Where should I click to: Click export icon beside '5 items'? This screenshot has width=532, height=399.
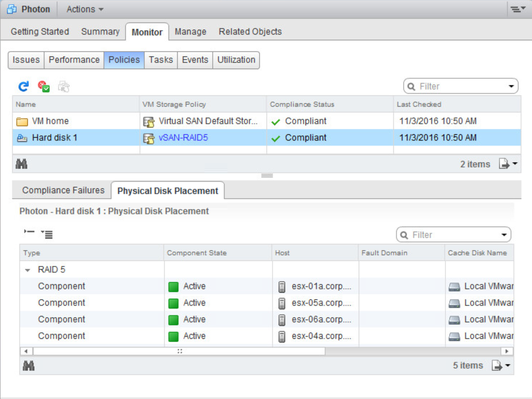[497, 365]
